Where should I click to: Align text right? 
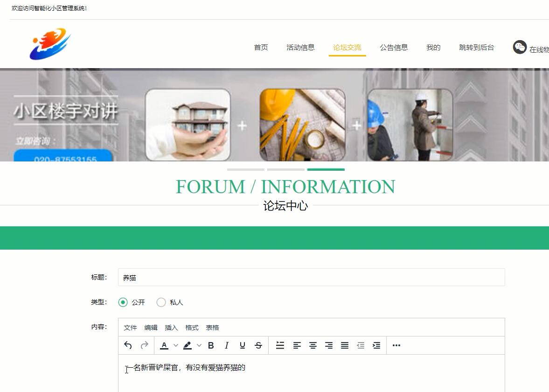pos(329,345)
